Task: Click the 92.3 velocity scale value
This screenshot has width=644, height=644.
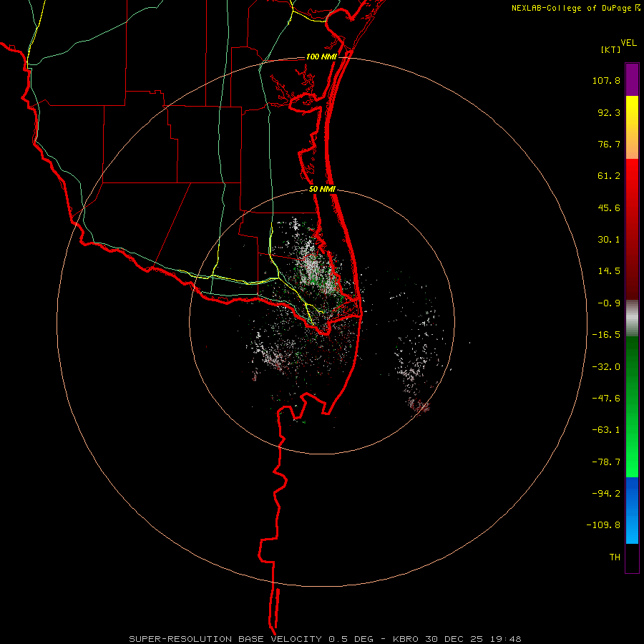Action: coord(609,112)
